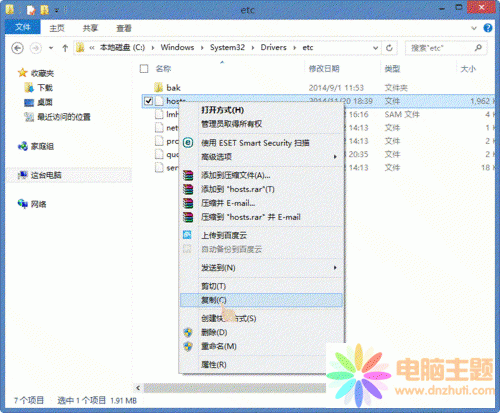Viewport: 500px width, 413px height.
Task: Go up one folder level
Action: click(65, 48)
